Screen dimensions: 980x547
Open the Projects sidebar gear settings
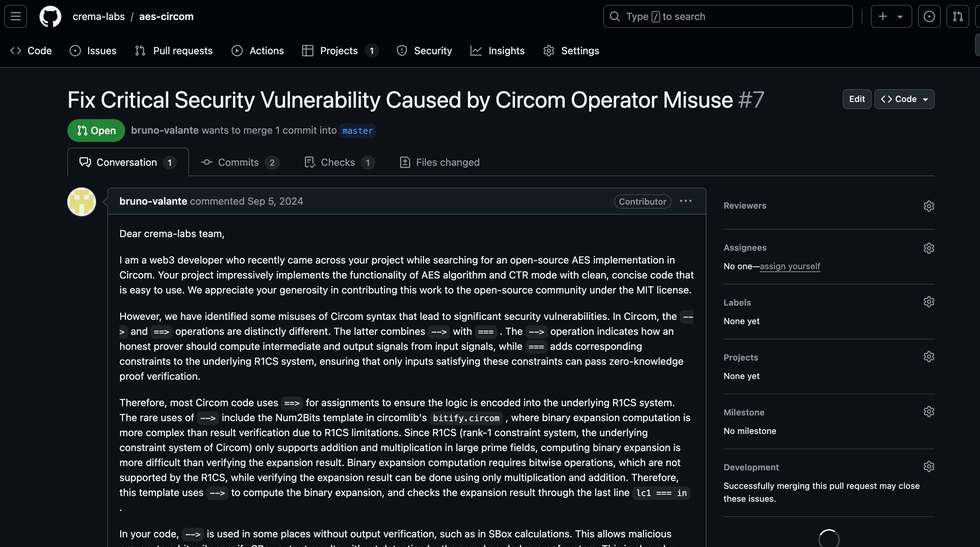(929, 357)
